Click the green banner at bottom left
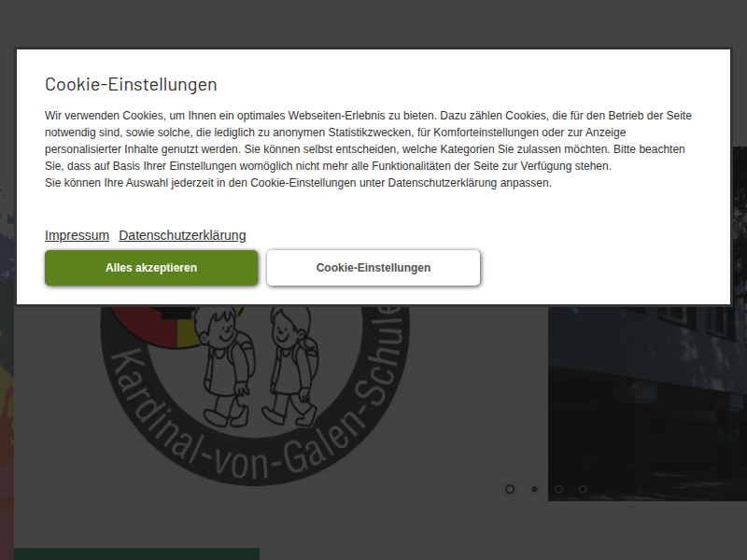This screenshot has height=560, width=747. [x=136, y=553]
